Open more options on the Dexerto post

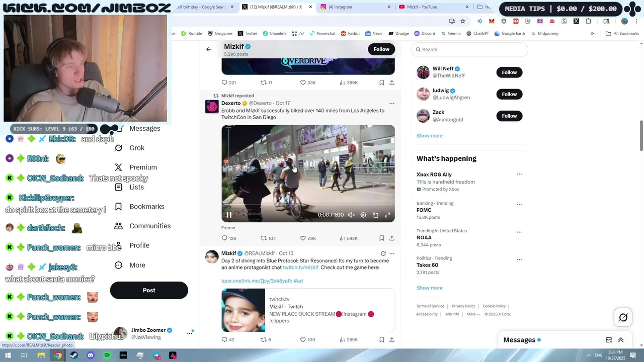click(392, 103)
